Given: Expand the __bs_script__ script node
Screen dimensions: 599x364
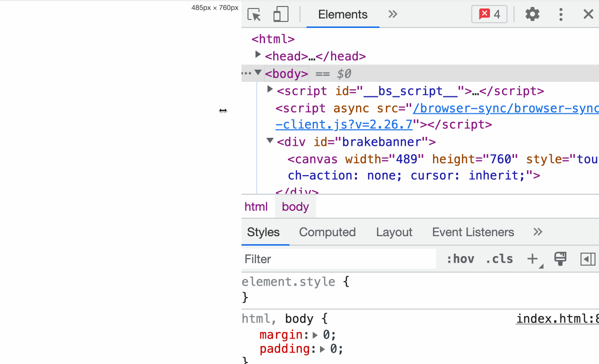Looking at the screenshot, I should pos(270,90).
